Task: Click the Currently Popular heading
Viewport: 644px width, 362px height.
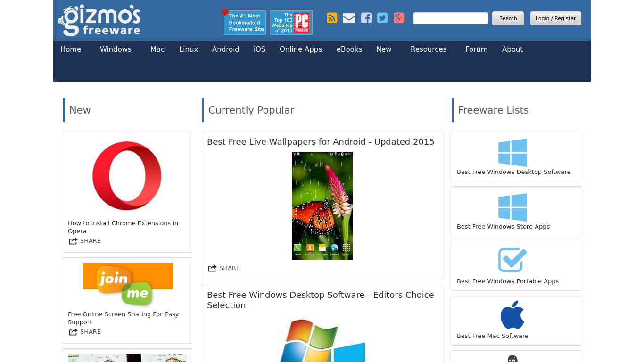Action: pyautogui.click(x=251, y=110)
